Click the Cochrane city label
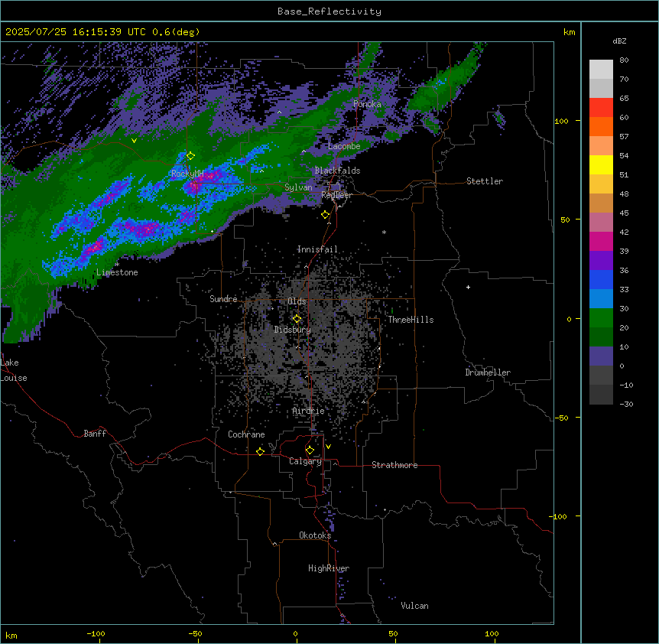Image resolution: width=659 pixels, height=644 pixels. click(246, 434)
